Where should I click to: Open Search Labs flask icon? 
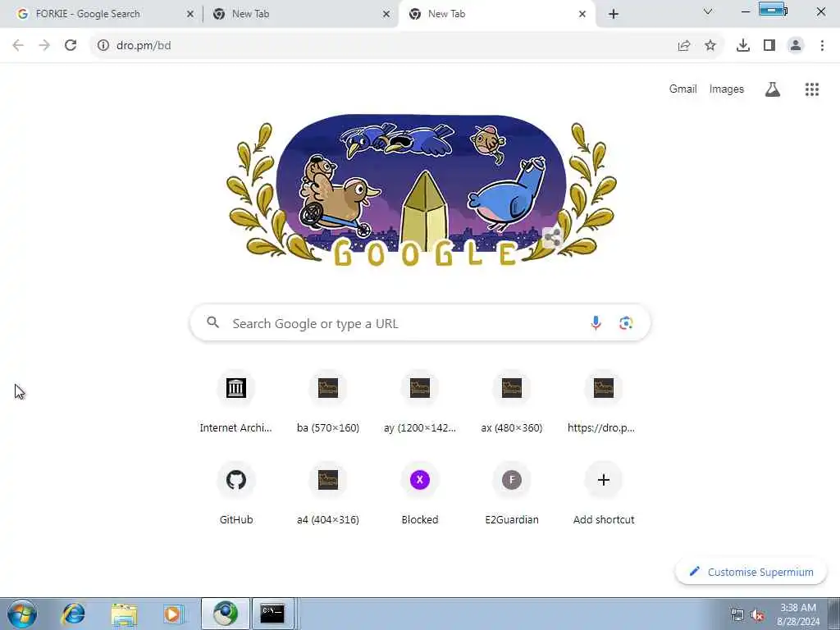pyautogui.click(x=773, y=89)
